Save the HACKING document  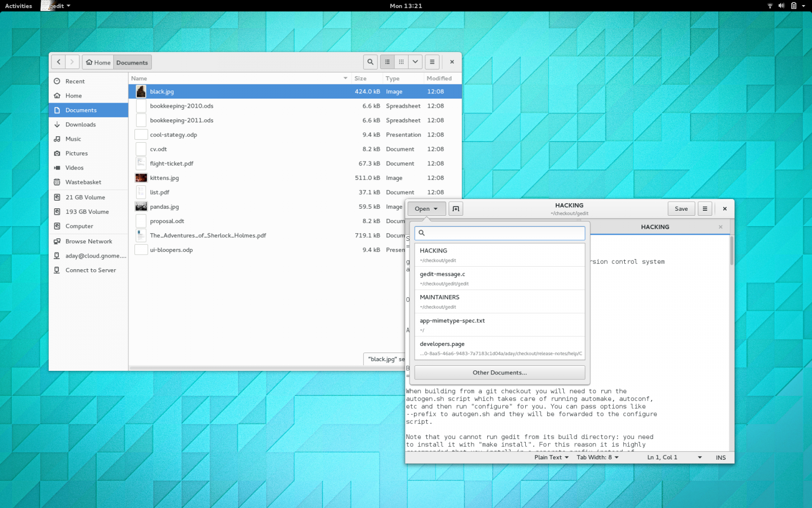click(681, 209)
